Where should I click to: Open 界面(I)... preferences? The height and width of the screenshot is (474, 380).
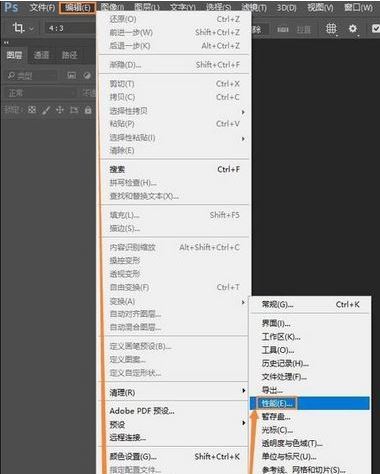310,323
